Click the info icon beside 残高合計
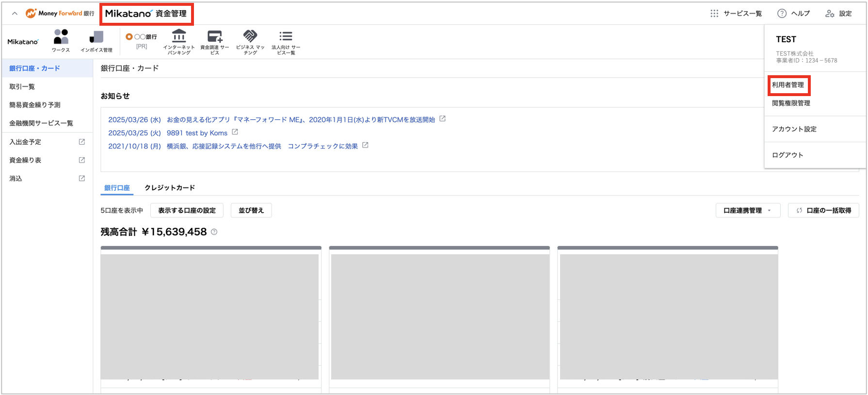The width and height of the screenshot is (868, 395). pos(214,232)
